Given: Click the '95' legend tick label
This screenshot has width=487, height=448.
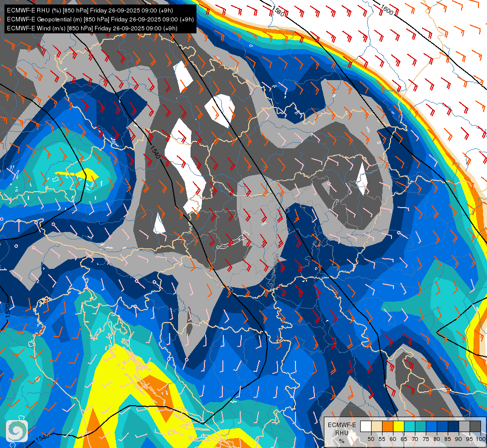Looking at the screenshot, I should click(469, 439).
